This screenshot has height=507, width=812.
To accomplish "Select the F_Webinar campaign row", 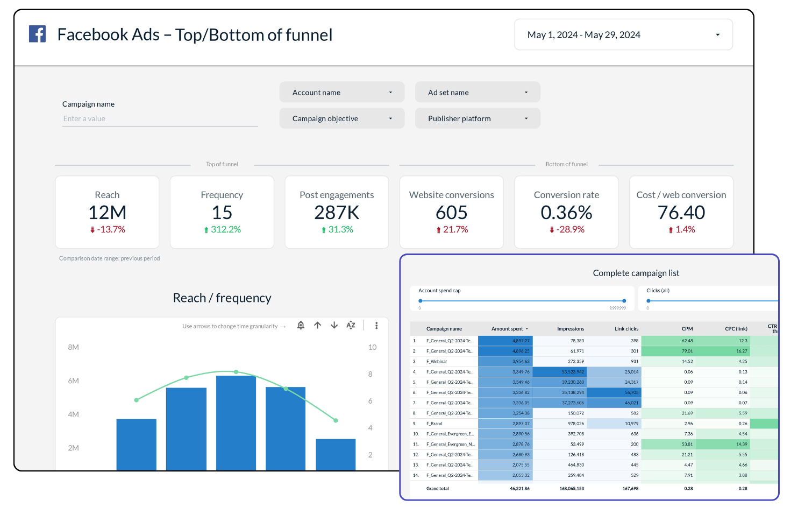I will pos(437,362).
